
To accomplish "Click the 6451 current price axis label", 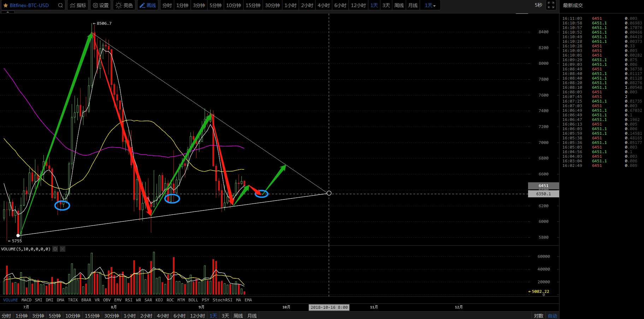I will (x=544, y=186).
